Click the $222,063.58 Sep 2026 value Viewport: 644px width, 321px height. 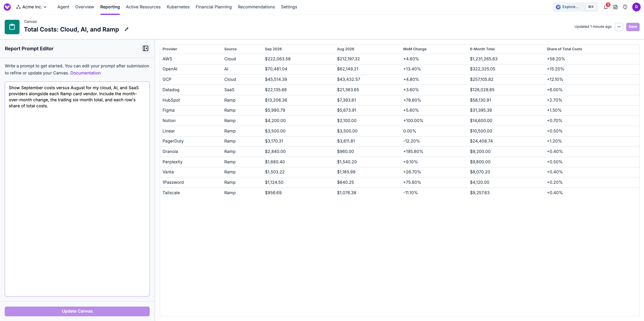(278, 59)
